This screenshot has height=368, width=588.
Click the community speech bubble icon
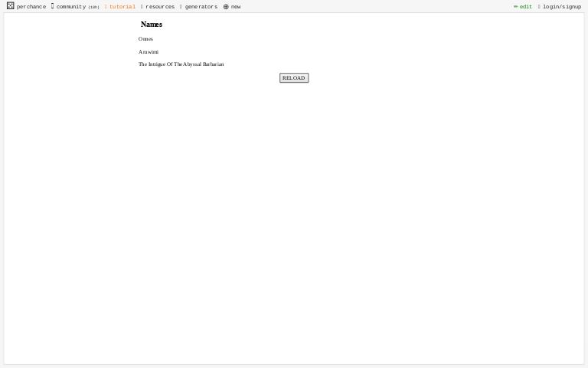pos(52,6)
